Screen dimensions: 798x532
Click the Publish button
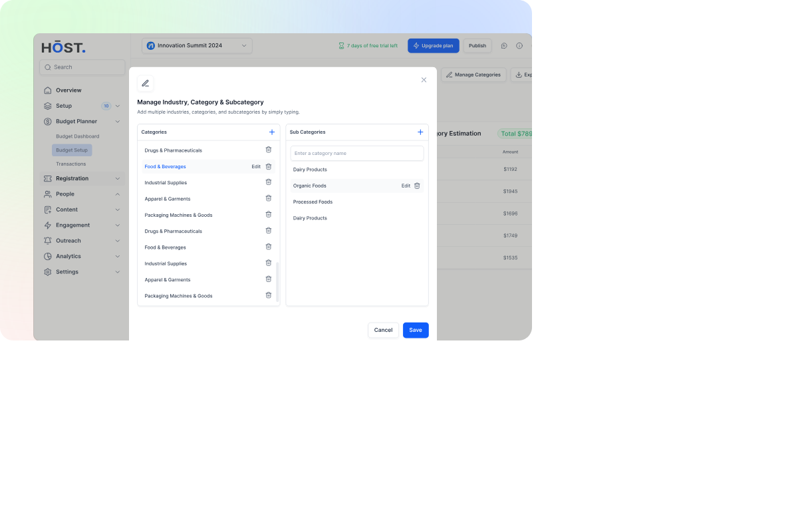[477, 46]
